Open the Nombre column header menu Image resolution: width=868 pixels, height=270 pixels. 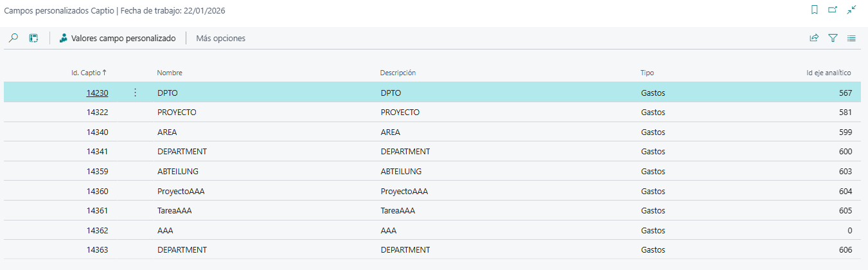(x=170, y=73)
